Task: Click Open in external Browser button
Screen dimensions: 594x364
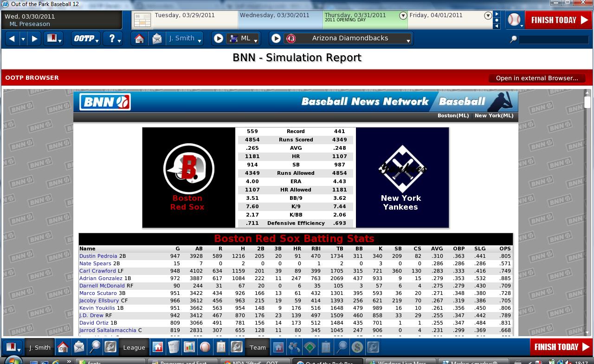Action: pyautogui.click(x=537, y=78)
